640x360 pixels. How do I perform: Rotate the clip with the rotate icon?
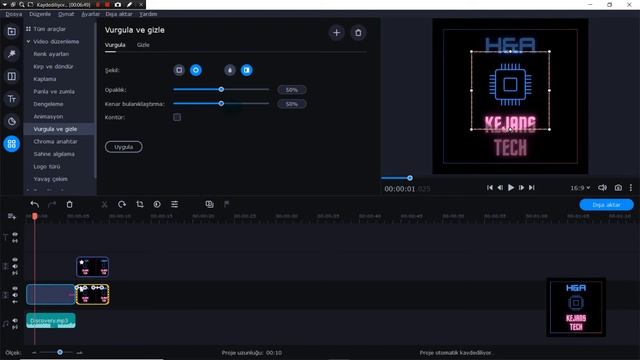pos(122,204)
